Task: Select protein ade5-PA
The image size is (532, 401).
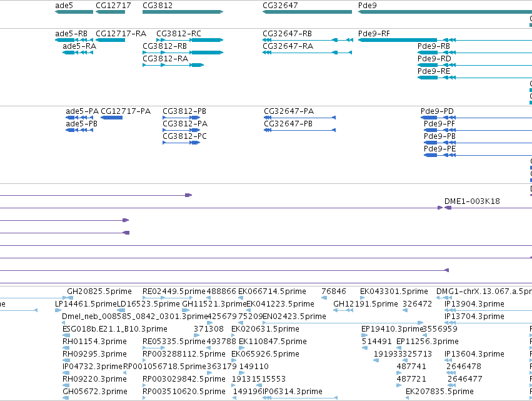Action: (79, 118)
